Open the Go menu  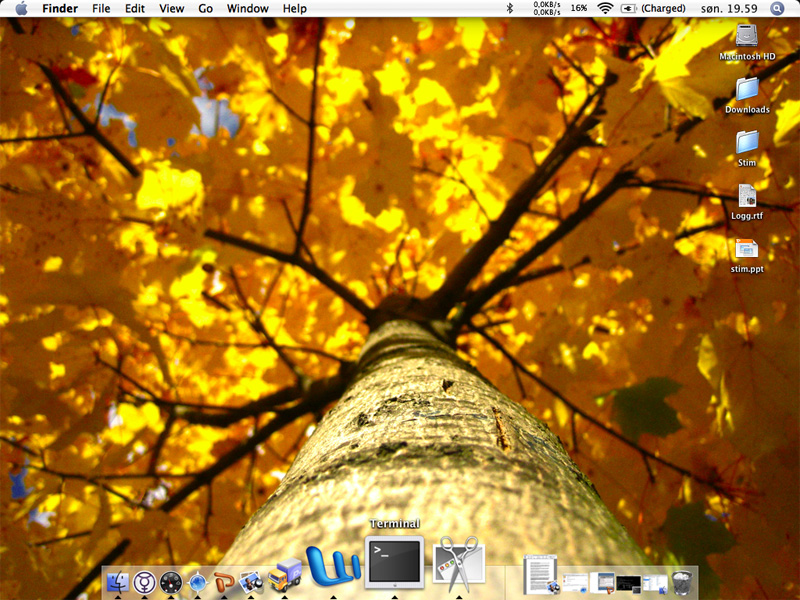[x=206, y=8]
